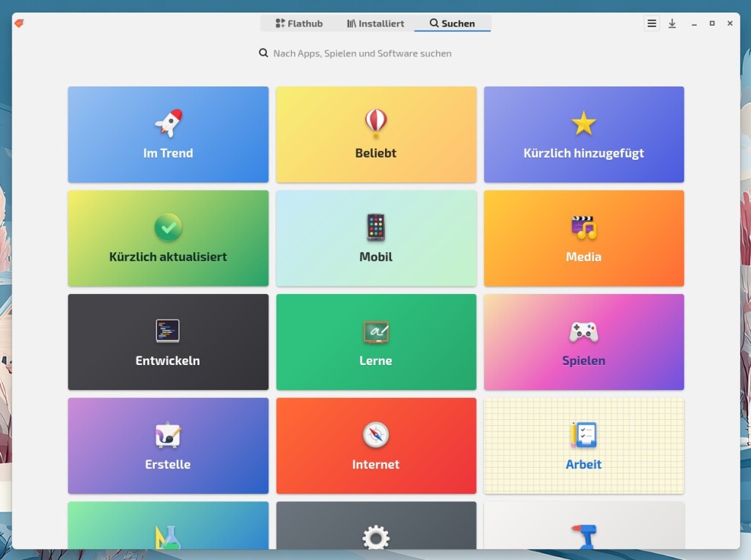751x560 pixels.
Task: Open the hamburger main menu
Action: pyautogui.click(x=651, y=23)
